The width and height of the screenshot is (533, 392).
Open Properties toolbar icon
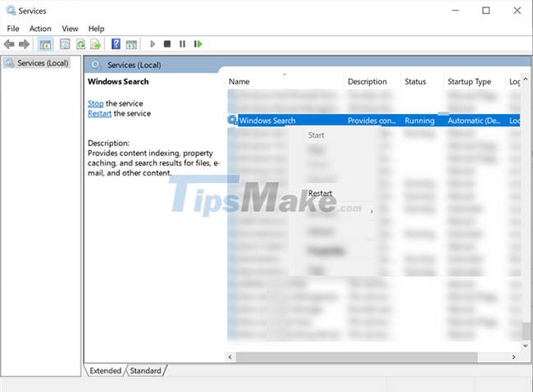pos(65,43)
